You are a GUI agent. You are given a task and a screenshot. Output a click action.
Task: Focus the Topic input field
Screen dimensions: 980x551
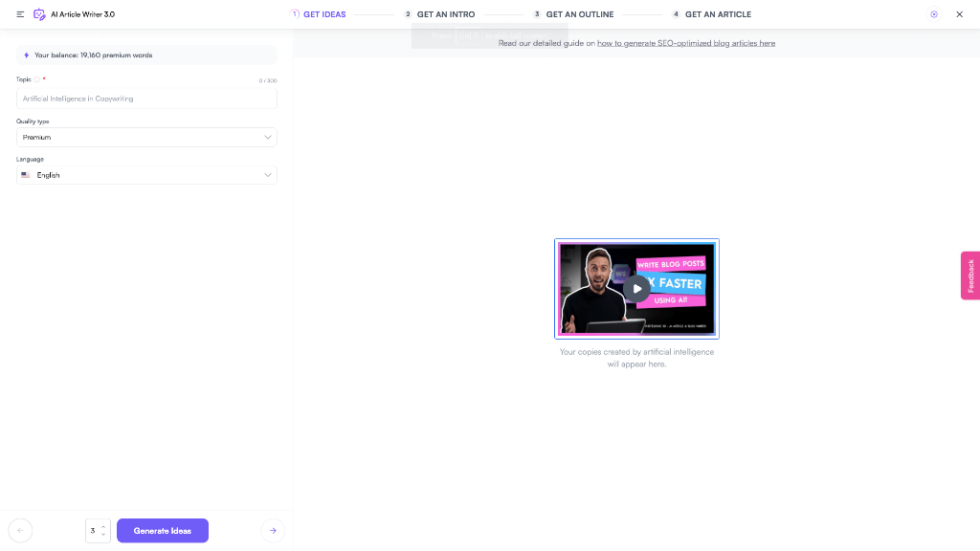(x=146, y=99)
